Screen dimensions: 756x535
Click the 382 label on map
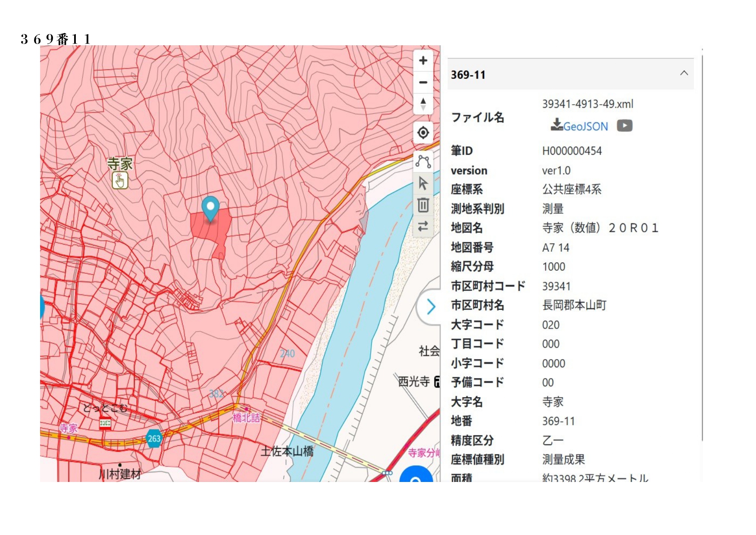point(216,394)
